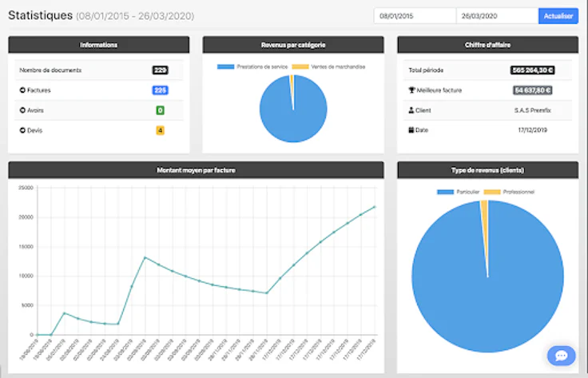Click the Factures count badge 225

click(160, 90)
